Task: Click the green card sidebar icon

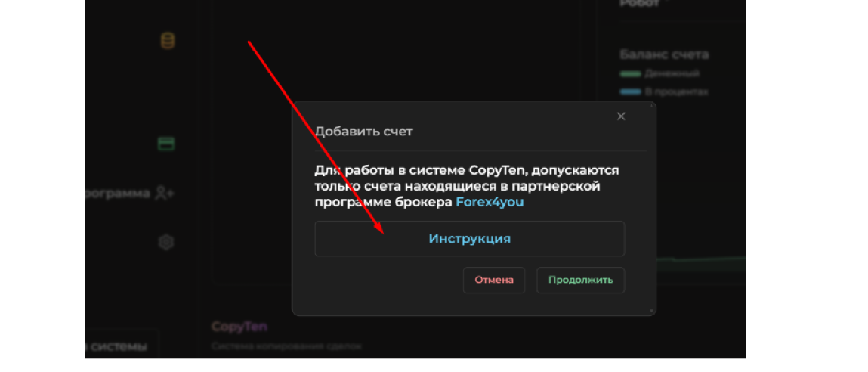Action: 166,144
